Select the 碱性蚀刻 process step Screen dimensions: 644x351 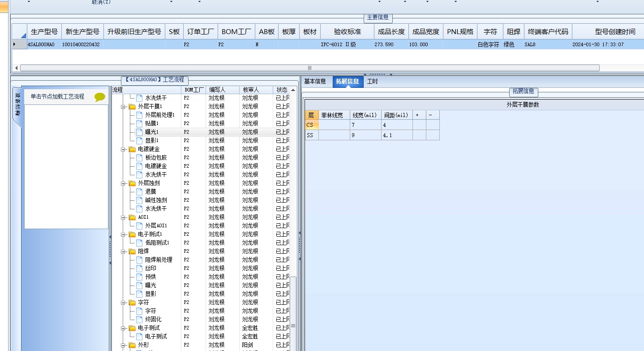pyautogui.click(x=156, y=200)
